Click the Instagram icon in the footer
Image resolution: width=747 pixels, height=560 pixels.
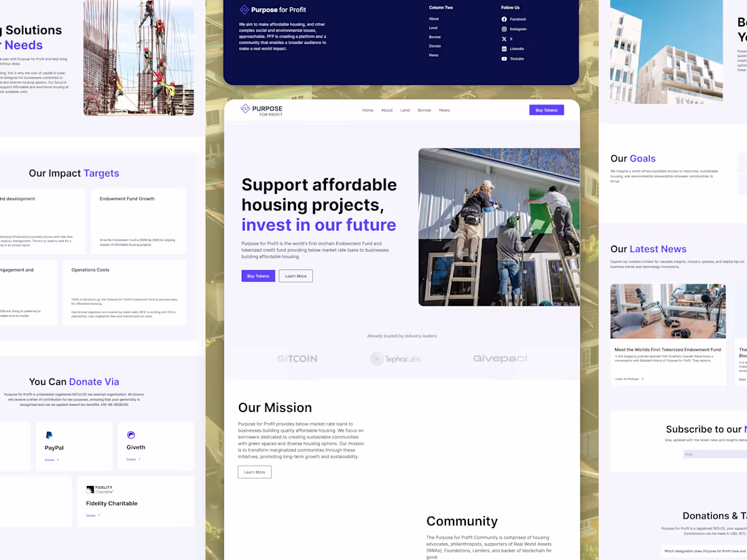505,29
